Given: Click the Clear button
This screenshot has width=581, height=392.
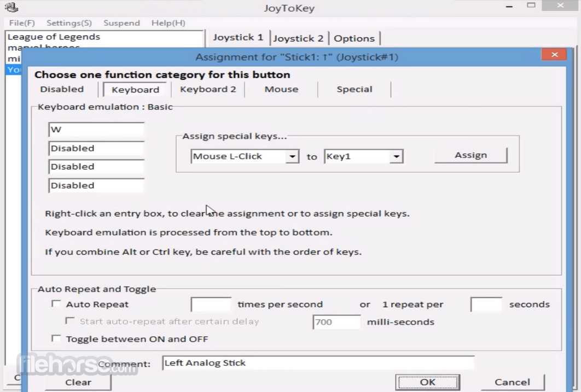Looking at the screenshot, I should click(78, 382).
